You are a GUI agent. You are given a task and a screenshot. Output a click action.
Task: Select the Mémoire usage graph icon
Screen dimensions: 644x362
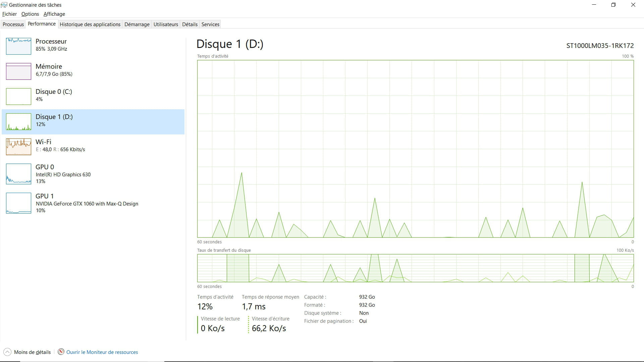click(18, 71)
